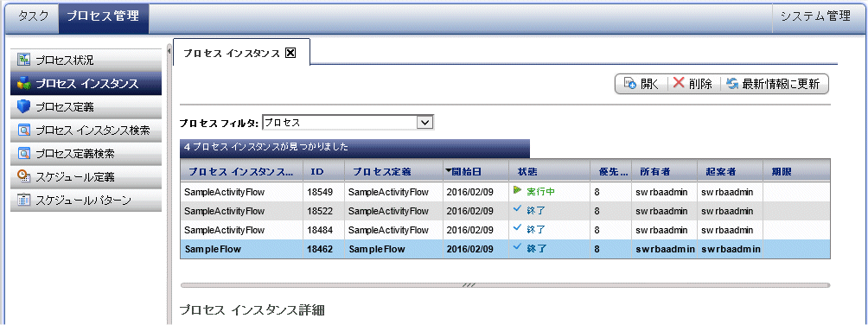Click the red X 削除 icon
Image resolution: width=868 pixels, height=325 pixels.
pos(679,84)
